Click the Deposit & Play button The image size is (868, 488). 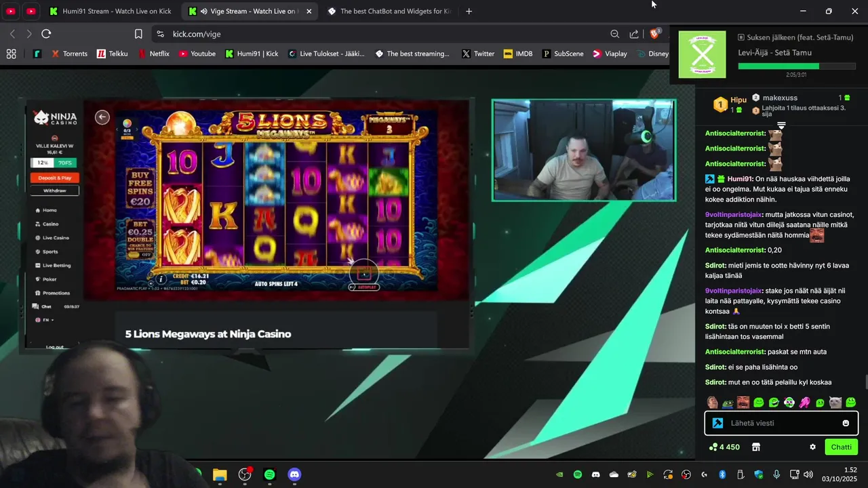click(x=54, y=178)
